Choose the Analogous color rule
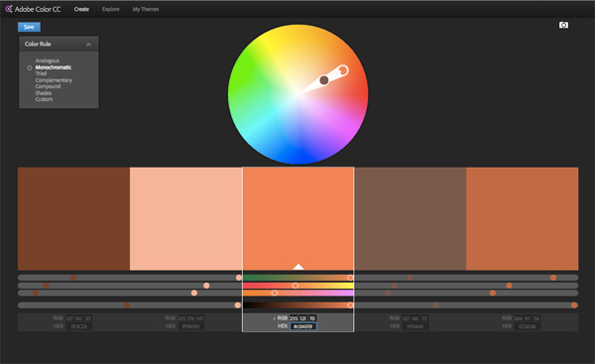 coord(48,61)
